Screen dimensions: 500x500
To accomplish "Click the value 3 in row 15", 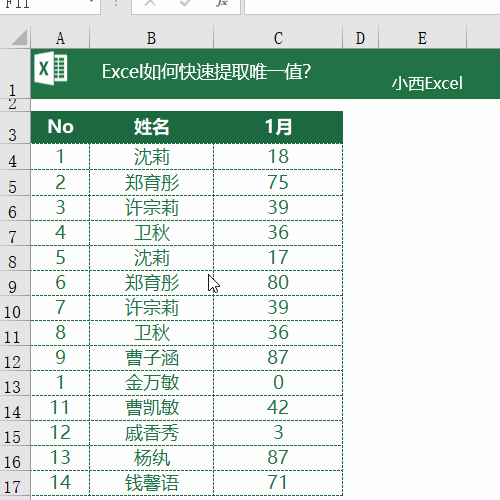I will tap(278, 433).
